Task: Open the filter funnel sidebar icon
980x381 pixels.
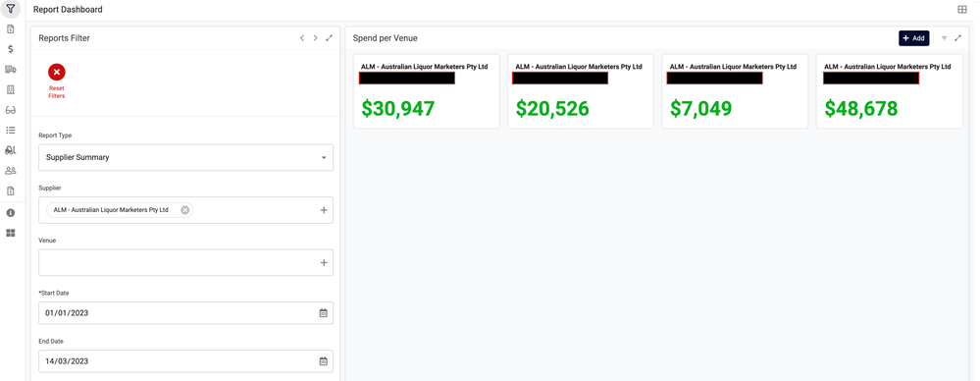Action: tap(11, 9)
